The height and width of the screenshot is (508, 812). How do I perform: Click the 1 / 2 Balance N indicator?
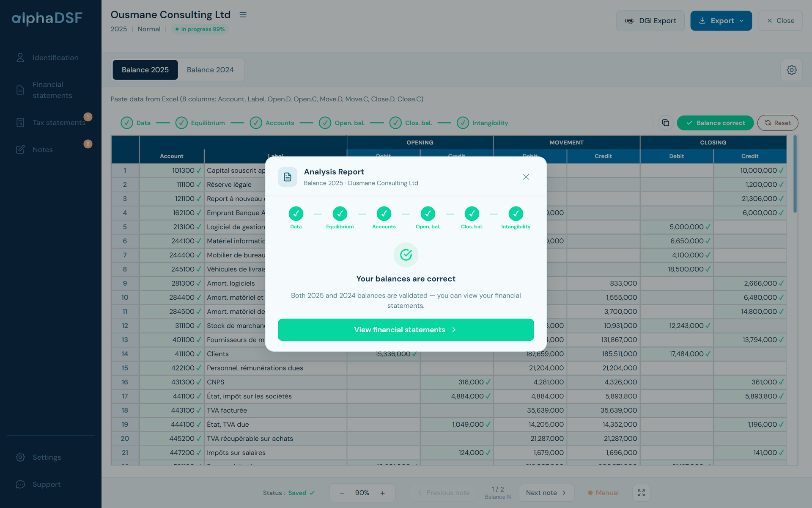(x=498, y=493)
